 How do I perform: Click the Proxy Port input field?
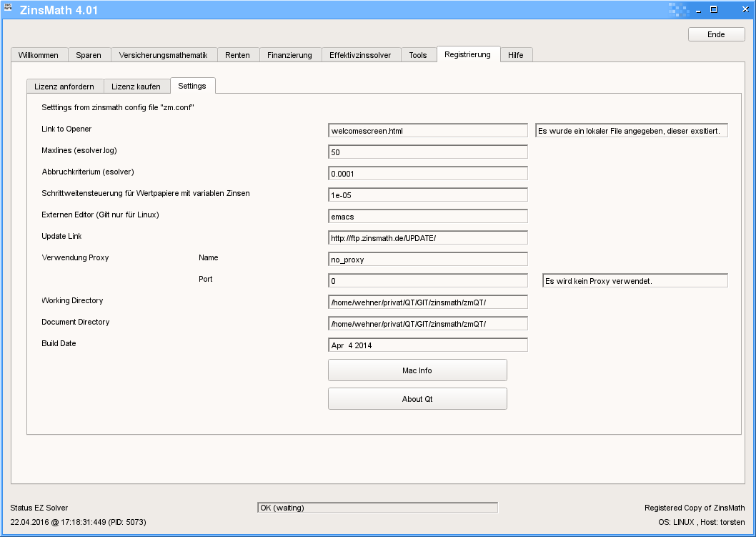point(427,281)
